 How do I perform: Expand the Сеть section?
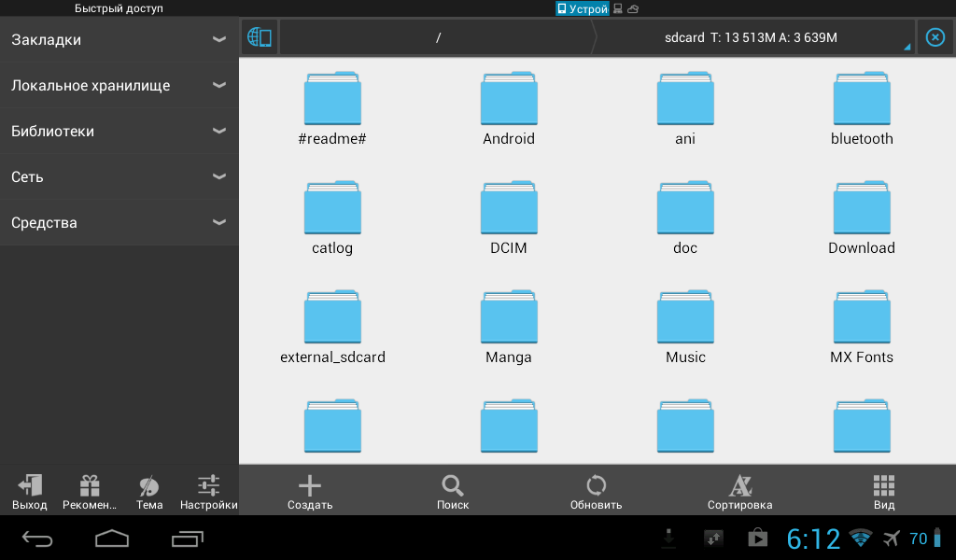[x=119, y=176]
